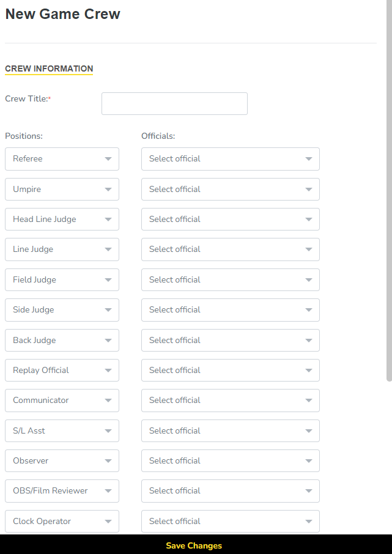Expand the Observer position dropdown
392x554 pixels.
(x=62, y=461)
